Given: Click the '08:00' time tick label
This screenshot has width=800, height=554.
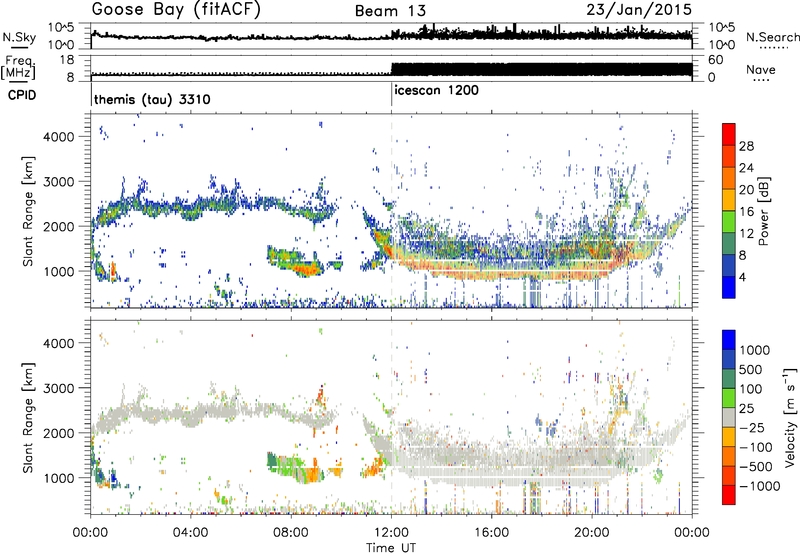Looking at the screenshot, I should 291,533.
